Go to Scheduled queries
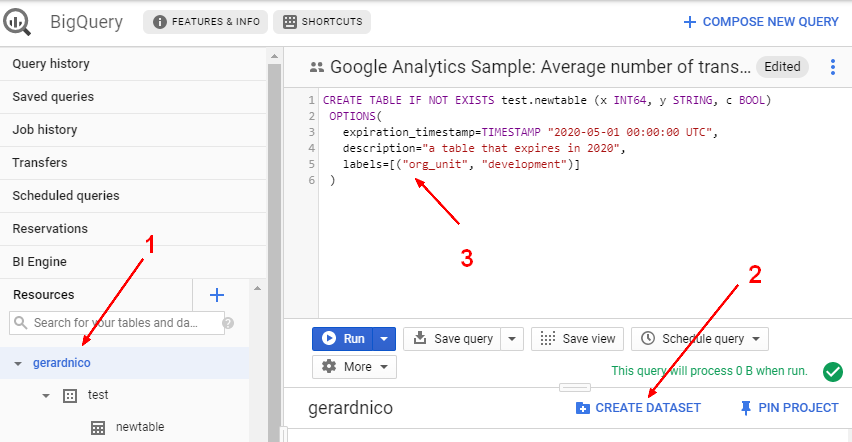Screen dimensions: 852x442 point(66,196)
